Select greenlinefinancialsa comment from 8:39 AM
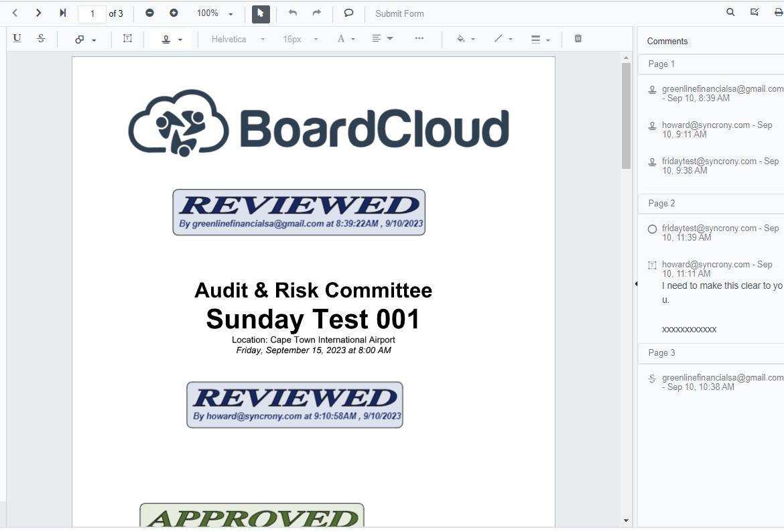Image resolution: width=784 pixels, height=532 pixels. 722,94
